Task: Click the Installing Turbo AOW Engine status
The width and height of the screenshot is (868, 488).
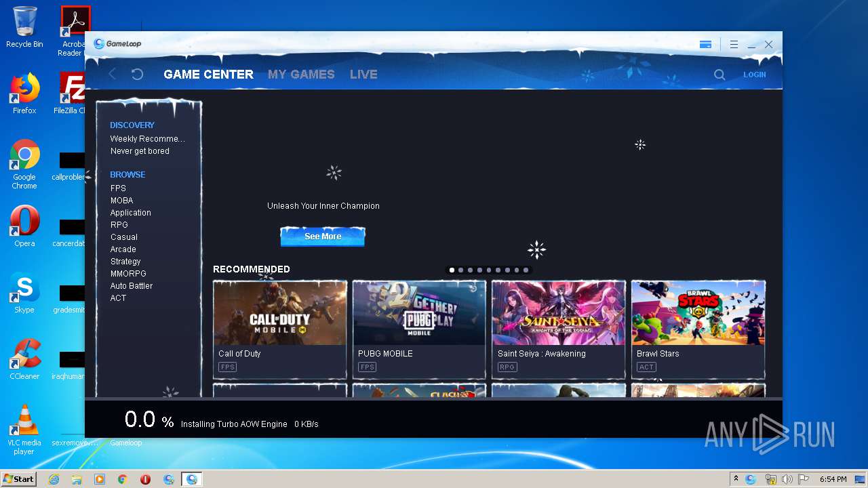Action: coord(234,424)
